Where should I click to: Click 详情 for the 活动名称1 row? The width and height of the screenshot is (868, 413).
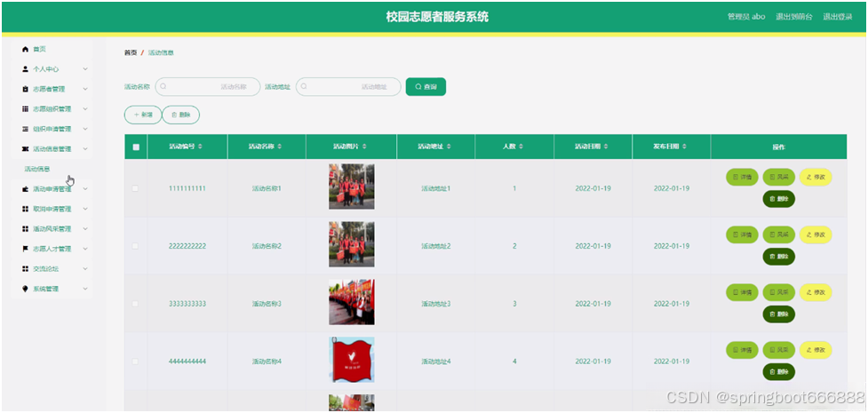pos(742,177)
